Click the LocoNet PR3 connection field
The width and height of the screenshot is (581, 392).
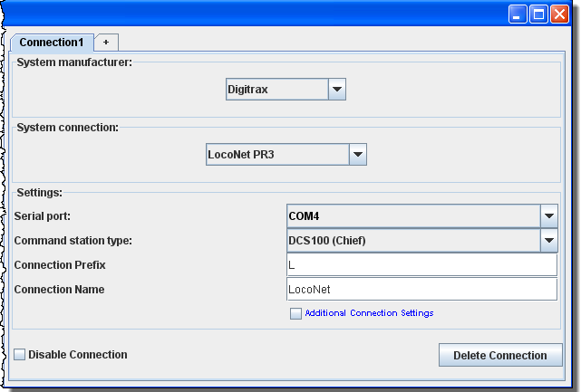tap(277, 155)
